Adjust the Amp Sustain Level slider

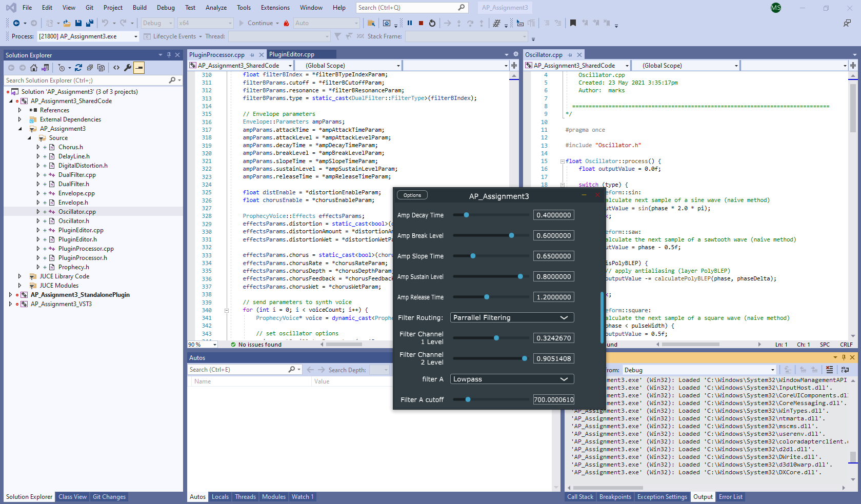tap(491, 277)
